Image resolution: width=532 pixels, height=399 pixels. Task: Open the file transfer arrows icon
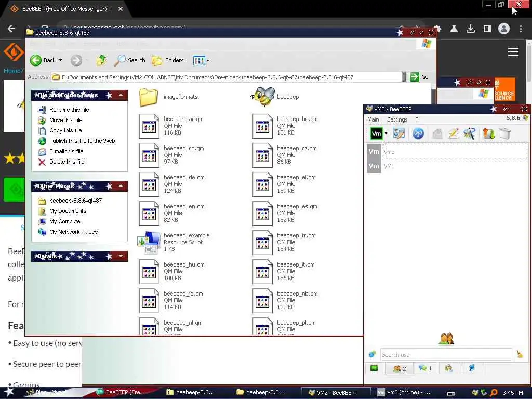tap(488, 134)
